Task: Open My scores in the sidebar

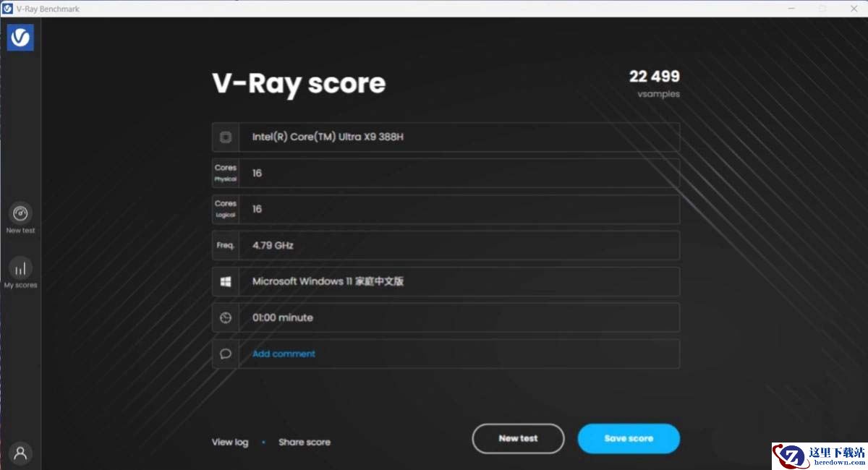Action: click(20, 269)
